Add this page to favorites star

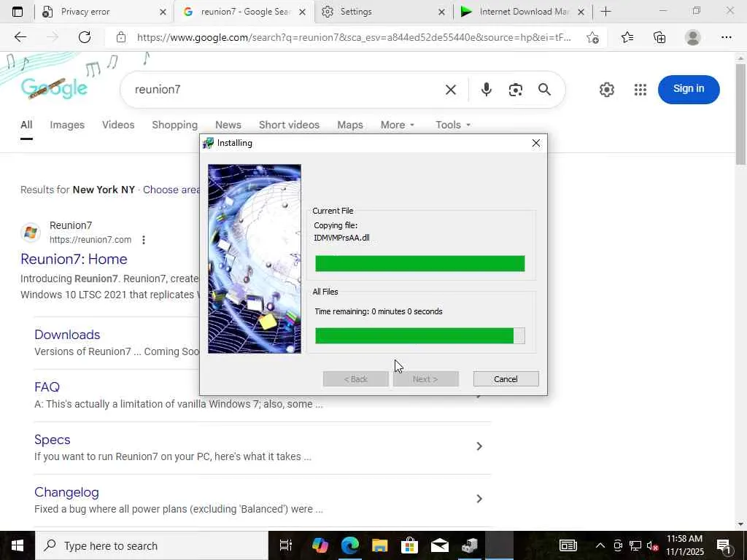(592, 38)
